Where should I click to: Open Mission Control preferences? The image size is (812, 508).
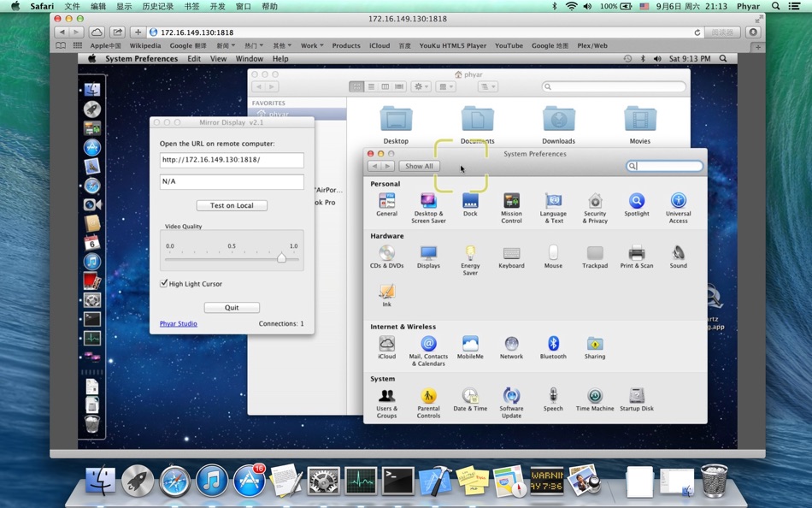[x=511, y=202]
